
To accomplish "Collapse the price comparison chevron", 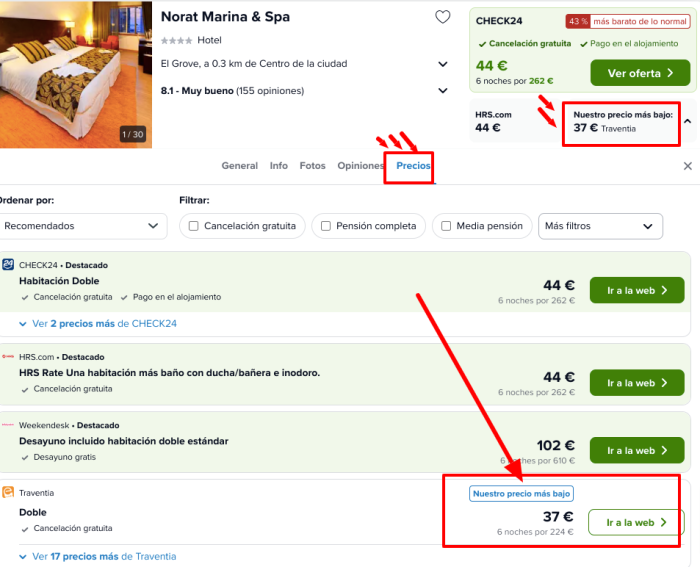I will click(x=688, y=121).
